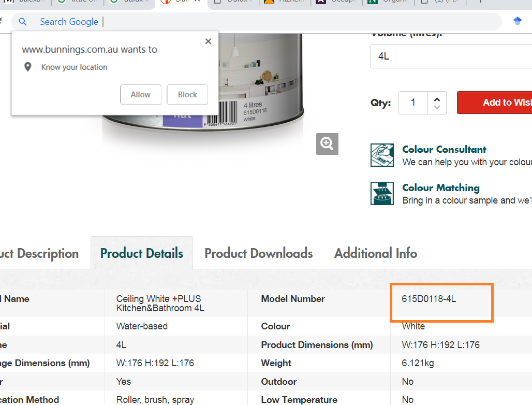
Task: Dismiss the location permission popup with X
Action: click(209, 41)
